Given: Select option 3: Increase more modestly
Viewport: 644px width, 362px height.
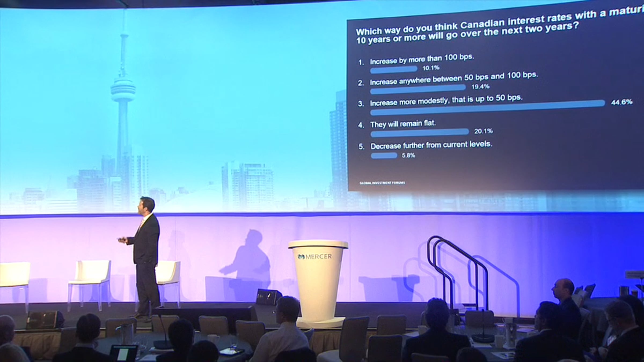Looking at the screenshot, I should [x=446, y=100].
